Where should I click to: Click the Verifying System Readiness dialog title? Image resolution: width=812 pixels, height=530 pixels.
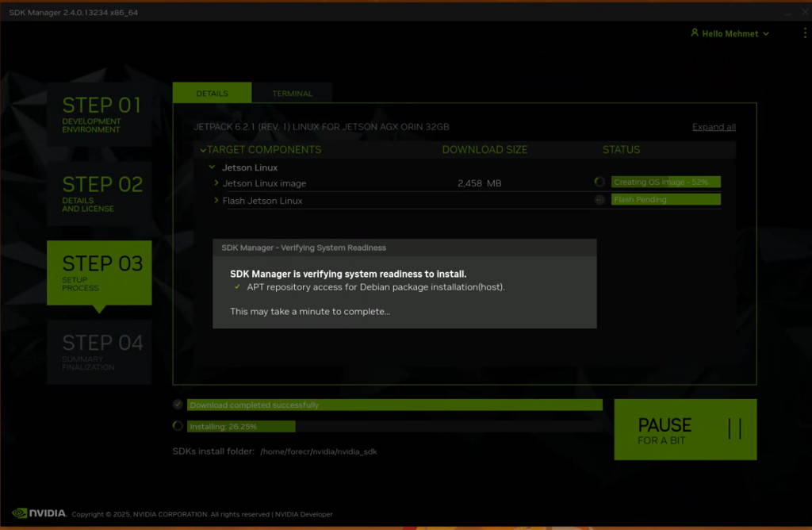point(304,248)
